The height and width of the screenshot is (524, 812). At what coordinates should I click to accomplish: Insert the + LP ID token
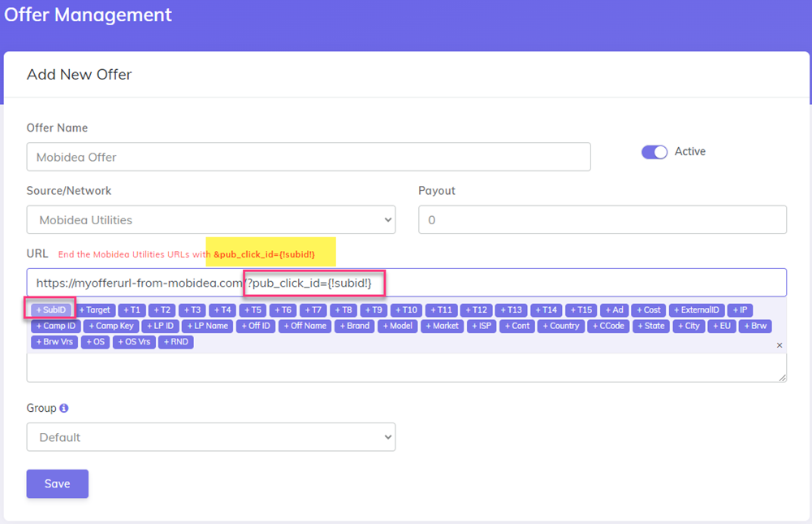[x=161, y=326]
